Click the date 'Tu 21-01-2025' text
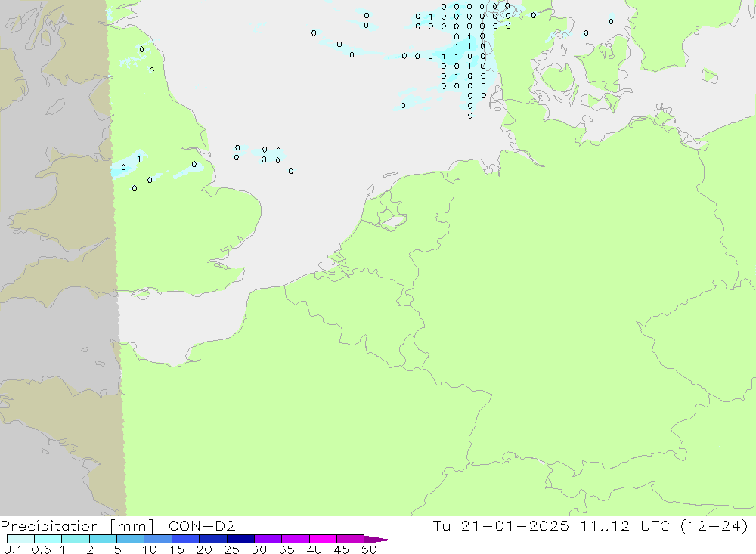This screenshot has width=756, height=554. click(x=500, y=525)
